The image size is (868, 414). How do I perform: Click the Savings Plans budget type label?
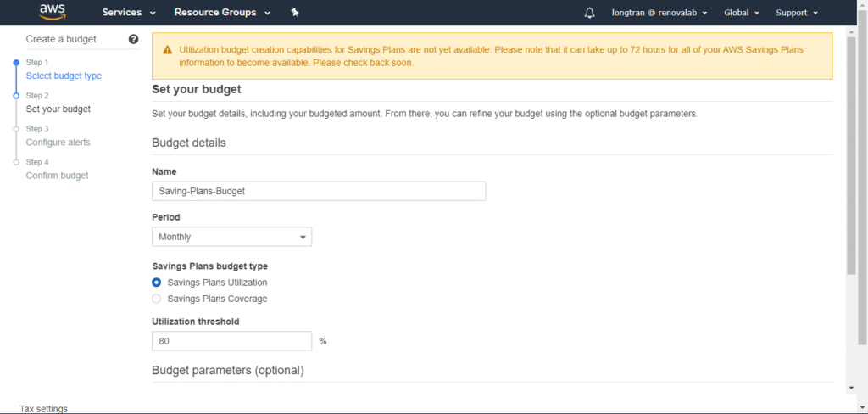click(210, 266)
